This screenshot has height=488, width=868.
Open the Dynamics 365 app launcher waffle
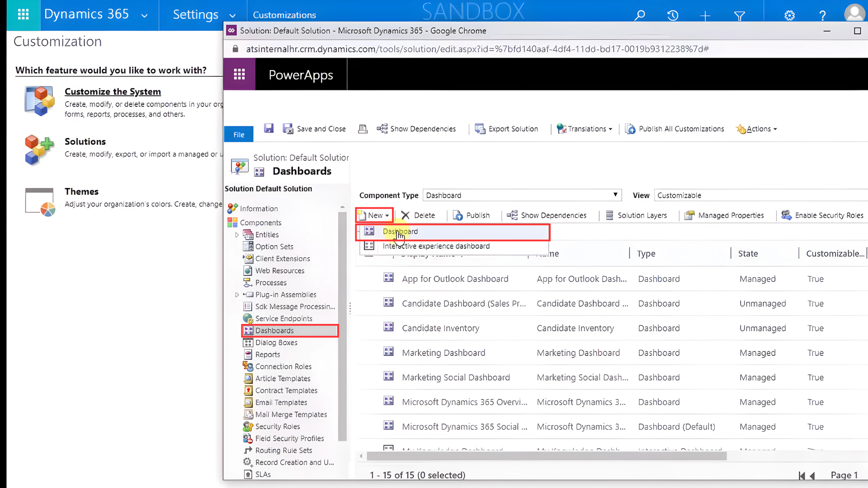(x=23, y=14)
